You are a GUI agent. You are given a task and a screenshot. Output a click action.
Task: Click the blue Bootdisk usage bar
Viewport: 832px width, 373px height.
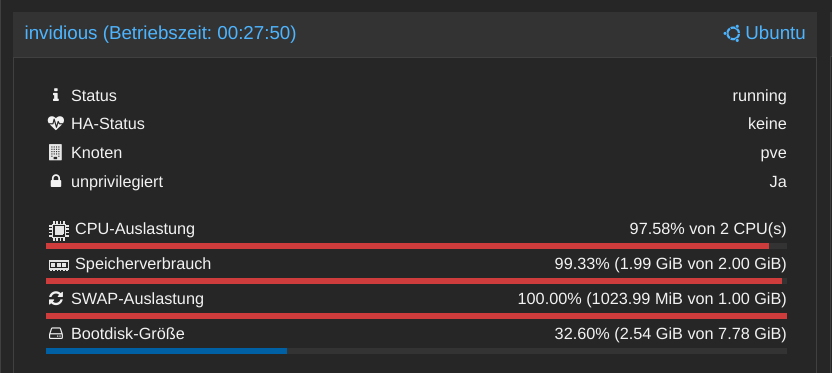click(x=167, y=351)
